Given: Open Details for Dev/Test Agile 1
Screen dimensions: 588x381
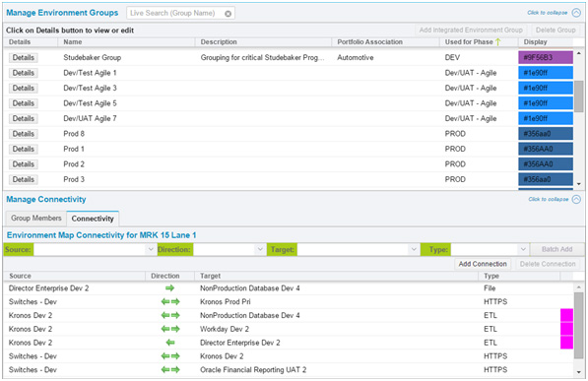Looking at the screenshot, I should pyautogui.click(x=24, y=73).
